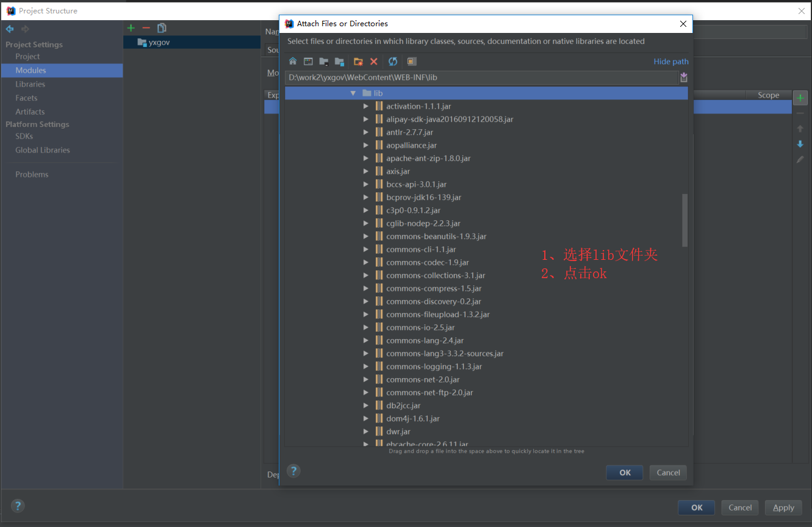
Task: Navigate back with left arrow icon
Action: pos(10,29)
